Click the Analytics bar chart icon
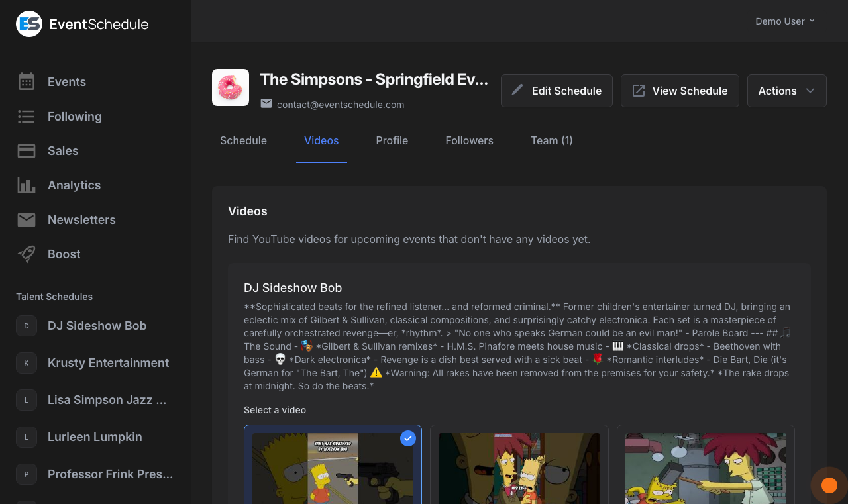 [x=26, y=185]
